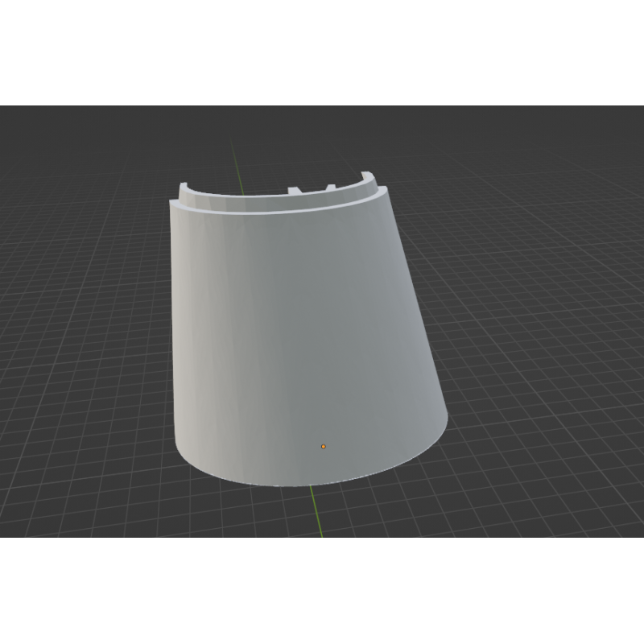Click the empty grid floor left of the object
This screenshot has height=644, width=644.
[80, 322]
